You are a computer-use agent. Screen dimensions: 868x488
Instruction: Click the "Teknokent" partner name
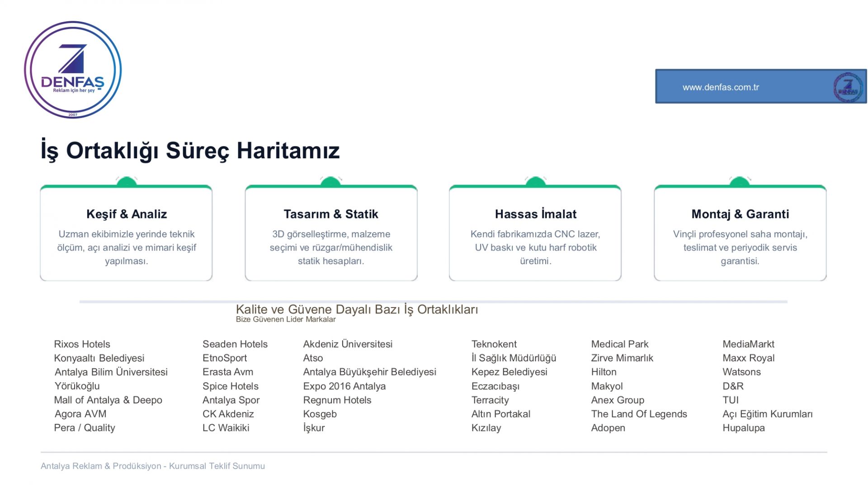tap(494, 344)
